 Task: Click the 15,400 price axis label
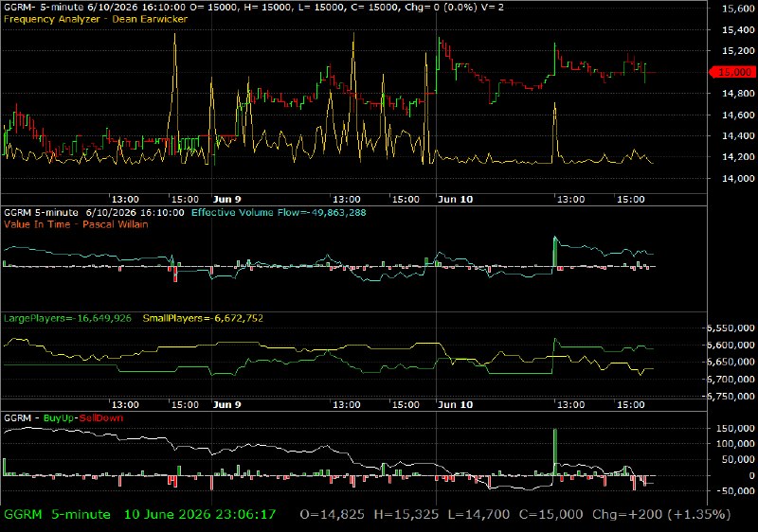(738, 30)
